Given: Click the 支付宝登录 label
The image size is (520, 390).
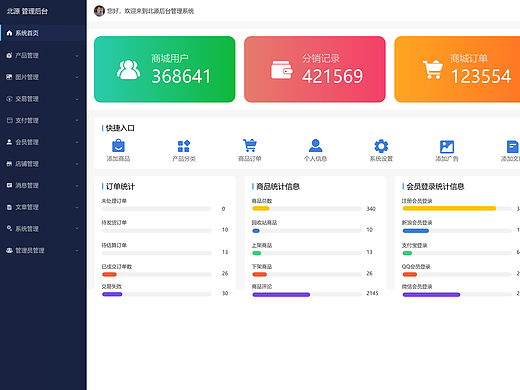Looking at the screenshot, I should pyautogui.click(x=414, y=245).
